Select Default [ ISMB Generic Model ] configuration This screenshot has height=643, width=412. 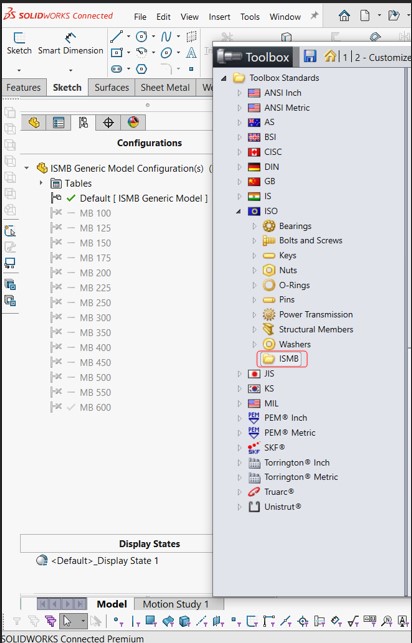click(143, 198)
